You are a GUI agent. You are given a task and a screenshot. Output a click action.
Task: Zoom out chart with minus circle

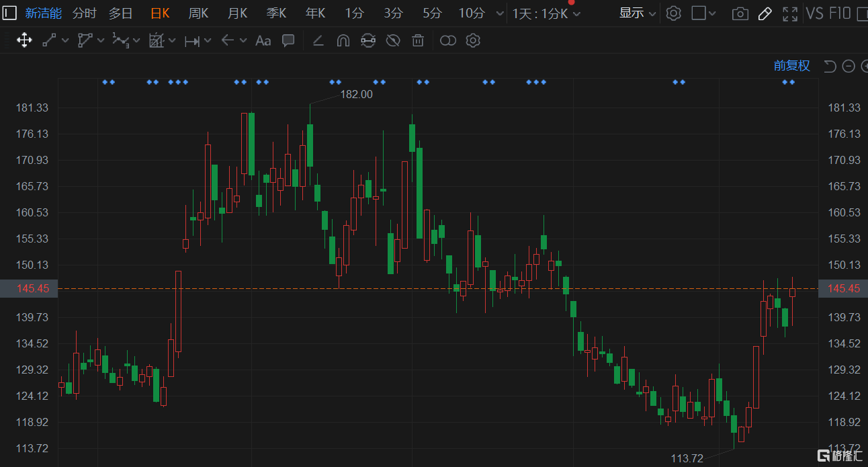(849, 66)
